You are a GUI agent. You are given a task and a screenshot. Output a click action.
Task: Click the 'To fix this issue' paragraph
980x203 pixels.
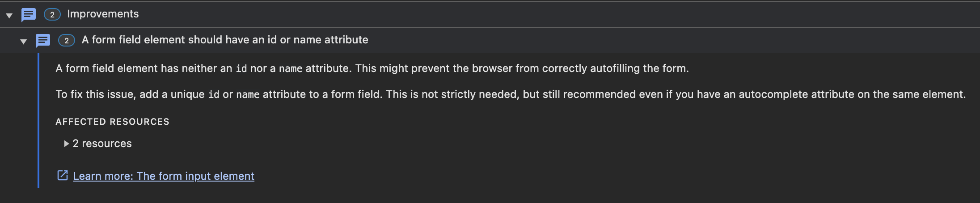(x=511, y=94)
